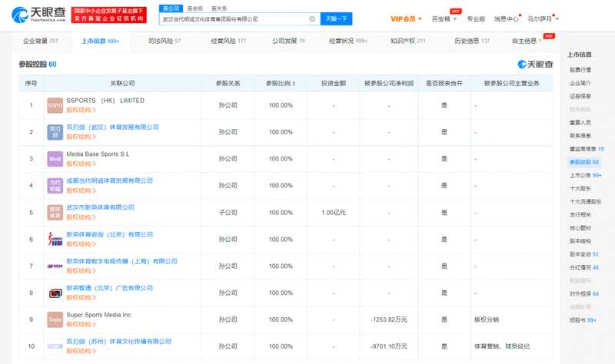Click the Tianyancha logo in header
615x364 pixels.
click(38, 15)
